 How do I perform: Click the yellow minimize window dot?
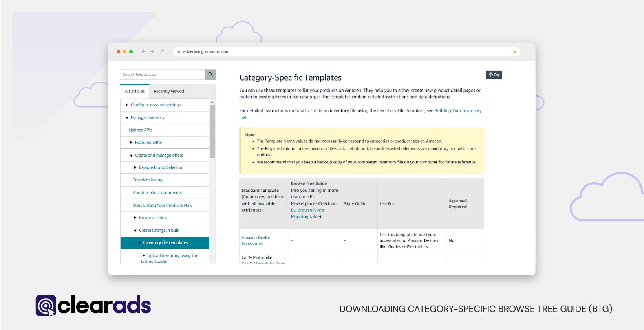point(124,51)
